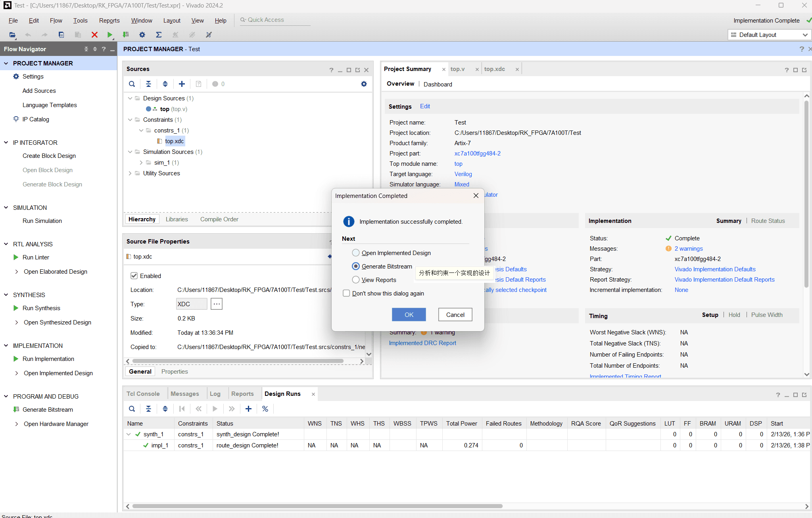Image resolution: width=812 pixels, height=518 pixels.
Task: Select the Open Implemented Design radio option
Action: point(356,253)
